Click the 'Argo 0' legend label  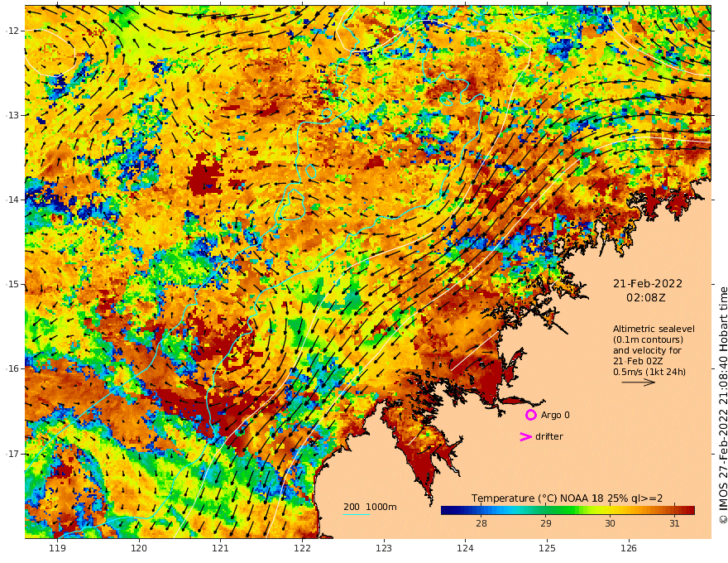point(555,415)
